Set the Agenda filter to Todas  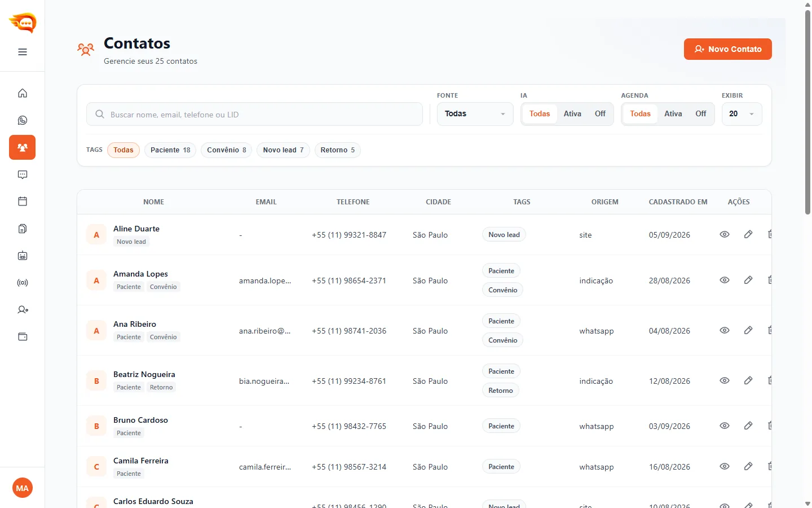tap(640, 113)
